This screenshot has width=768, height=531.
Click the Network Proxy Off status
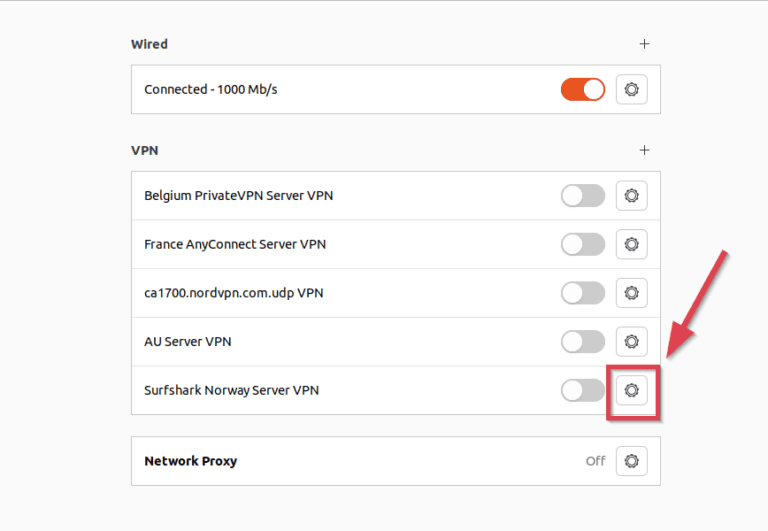coord(596,461)
